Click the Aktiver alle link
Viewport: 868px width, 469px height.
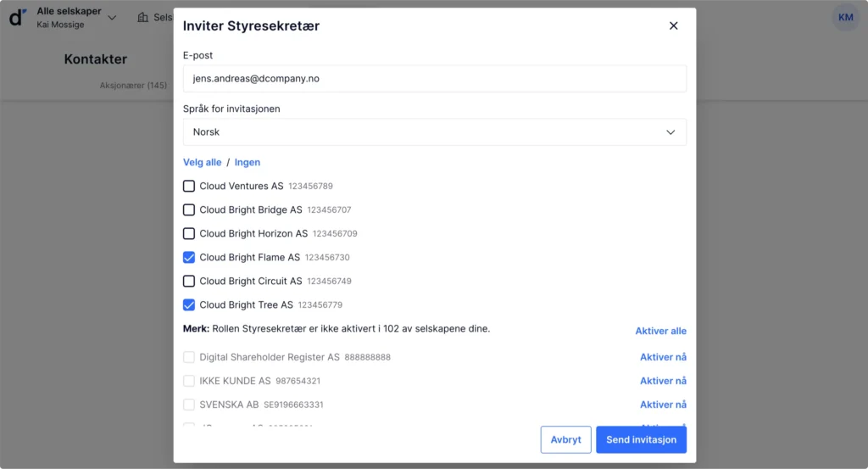(660, 331)
